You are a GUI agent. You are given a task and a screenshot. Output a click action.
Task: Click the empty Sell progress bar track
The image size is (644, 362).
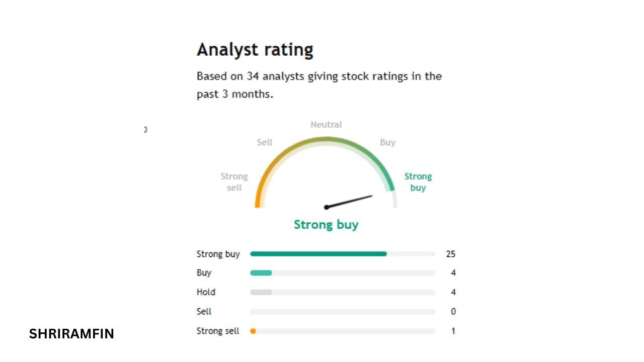point(342,312)
